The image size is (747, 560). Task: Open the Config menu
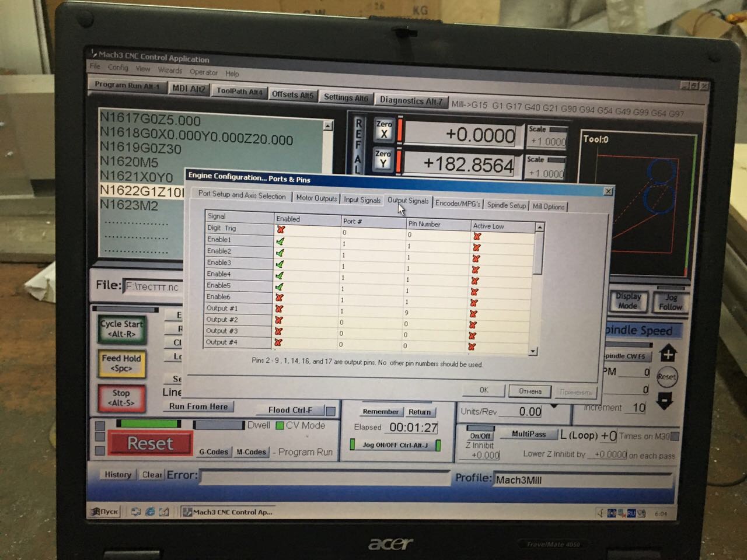118,67
